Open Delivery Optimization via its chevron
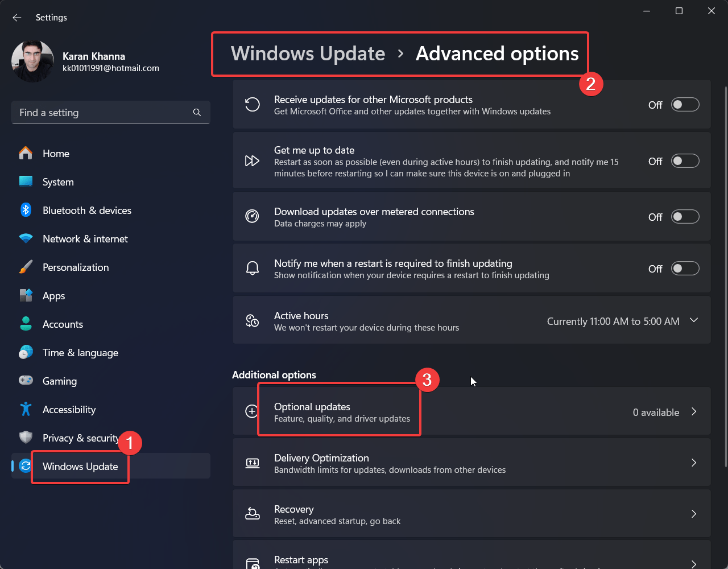 (694, 463)
